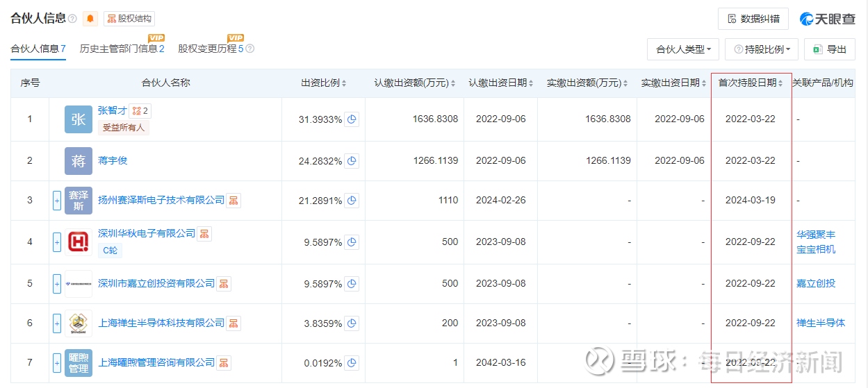The width and height of the screenshot is (868, 388).
Task: Open the pie chart icon for 张智才's share
Action: coord(352,119)
